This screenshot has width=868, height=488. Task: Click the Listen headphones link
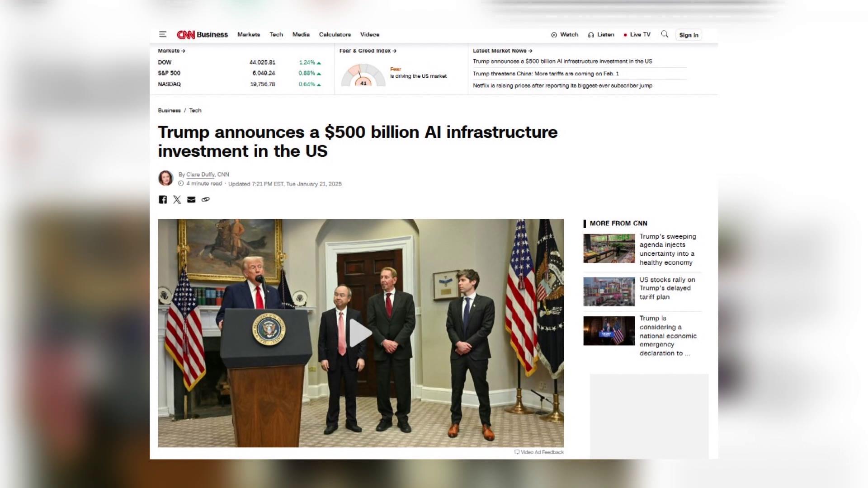(x=601, y=35)
